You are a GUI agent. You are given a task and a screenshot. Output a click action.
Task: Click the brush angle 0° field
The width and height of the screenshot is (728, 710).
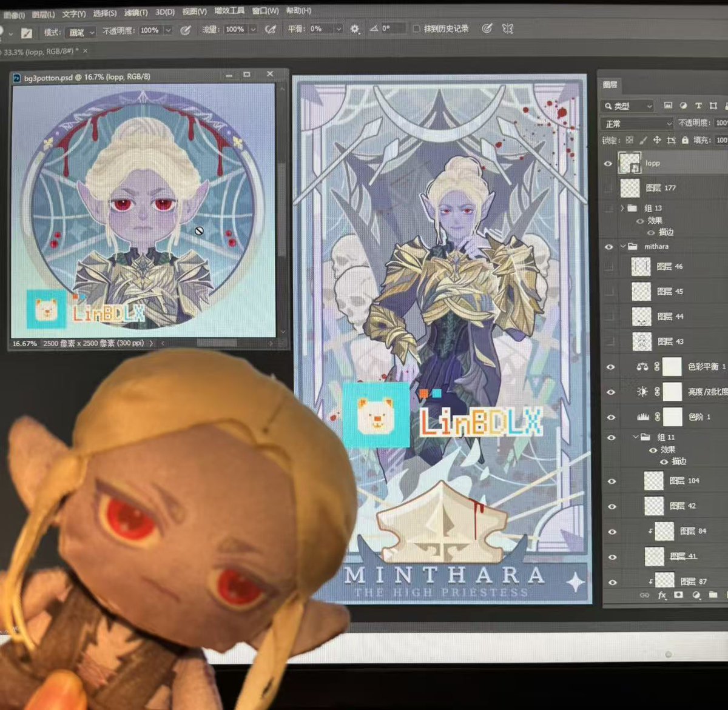tap(391, 28)
